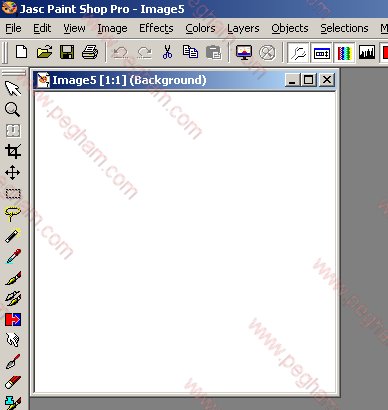Choose the rectangular Selection tool
The width and height of the screenshot is (388, 410).
13,193
